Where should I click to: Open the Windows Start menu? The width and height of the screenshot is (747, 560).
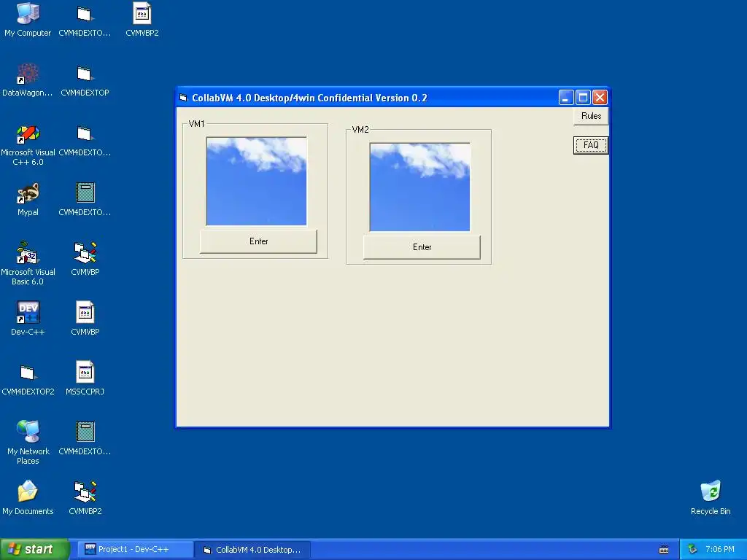pos(34,550)
